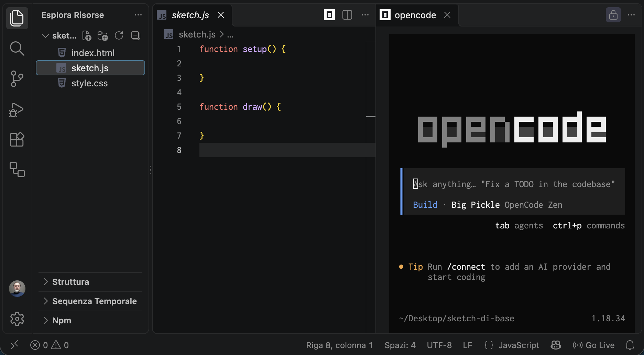This screenshot has height=355, width=644.
Task: Click Riga 8, colonna 1 position indicator
Action: [339, 345]
